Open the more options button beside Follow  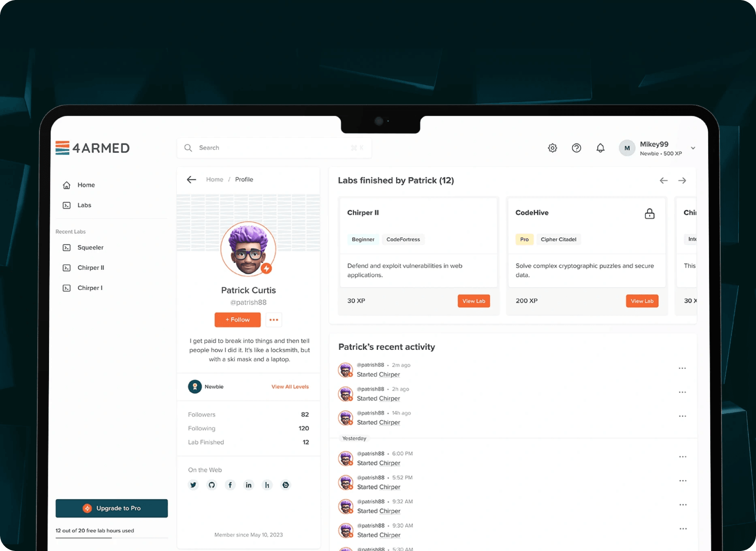(274, 320)
